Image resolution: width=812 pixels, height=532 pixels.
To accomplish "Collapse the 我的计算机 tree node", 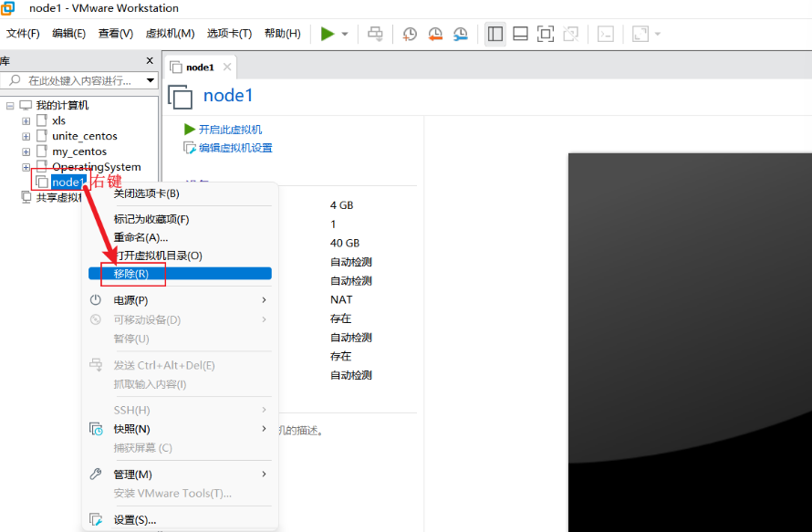I will tap(10, 106).
